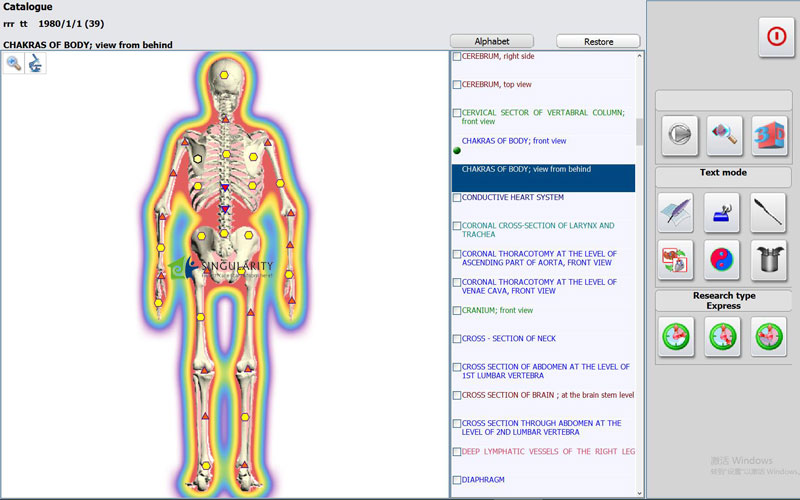The image size is (800, 500).
Task: Select CHAKRAS OF BODY; view from behind row
Action: coord(543,178)
